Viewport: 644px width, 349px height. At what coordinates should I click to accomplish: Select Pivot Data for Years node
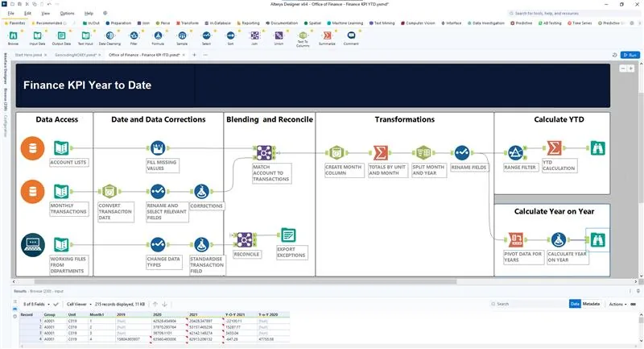(x=516, y=239)
